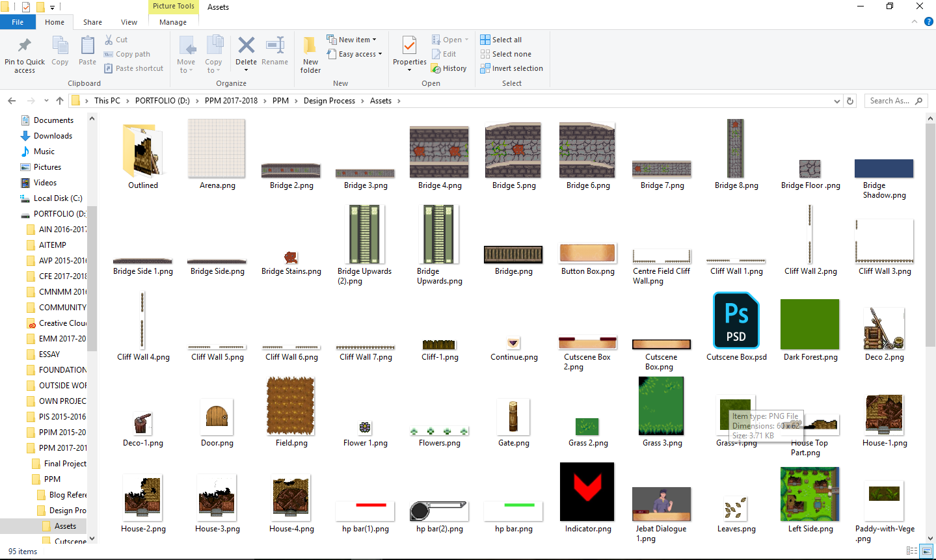Click the Delete red X icon
The image size is (936, 560).
(246, 45)
